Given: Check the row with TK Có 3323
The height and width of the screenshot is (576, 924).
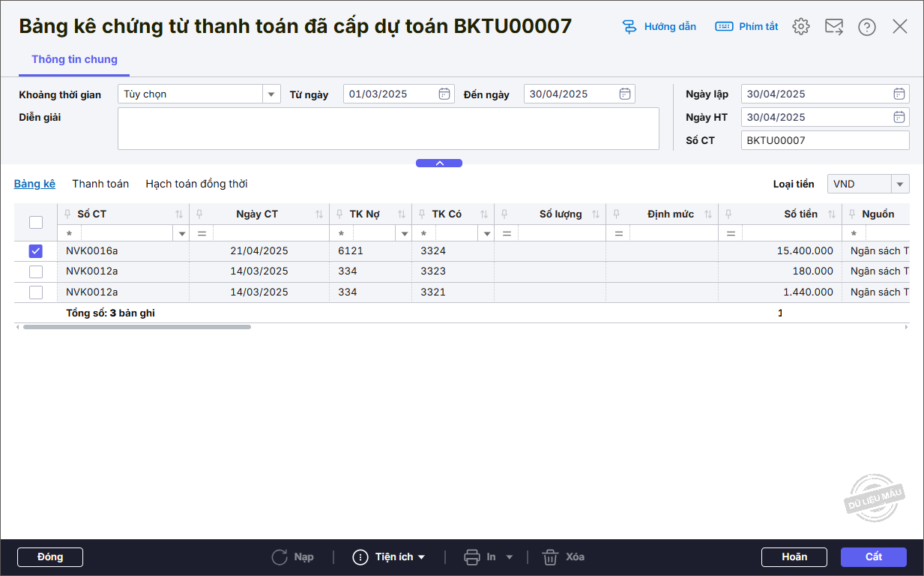Looking at the screenshot, I should tap(36, 271).
